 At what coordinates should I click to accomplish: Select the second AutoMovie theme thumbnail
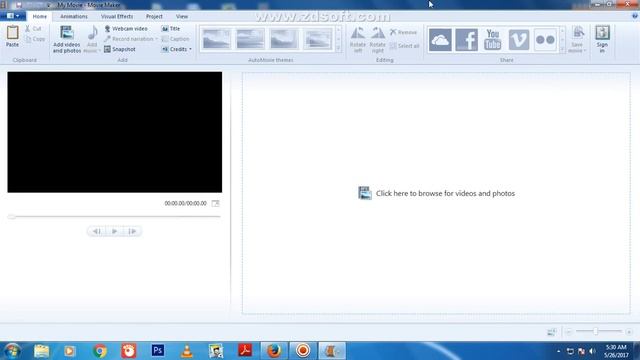pyautogui.click(x=250, y=39)
